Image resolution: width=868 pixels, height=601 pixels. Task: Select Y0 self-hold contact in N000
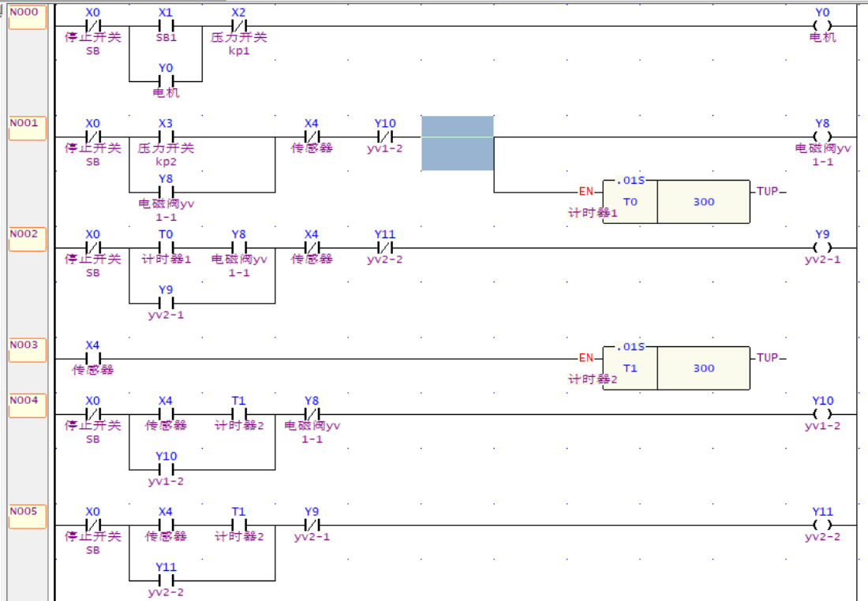click(x=166, y=81)
